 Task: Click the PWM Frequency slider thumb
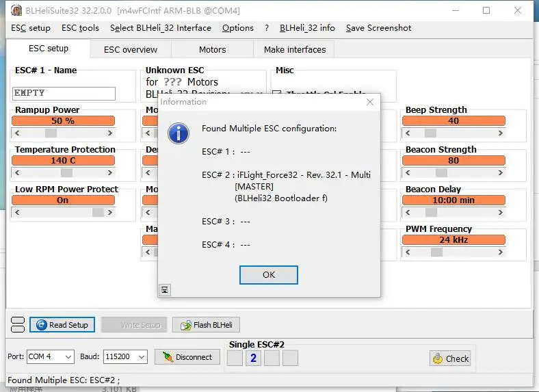(x=436, y=252)
